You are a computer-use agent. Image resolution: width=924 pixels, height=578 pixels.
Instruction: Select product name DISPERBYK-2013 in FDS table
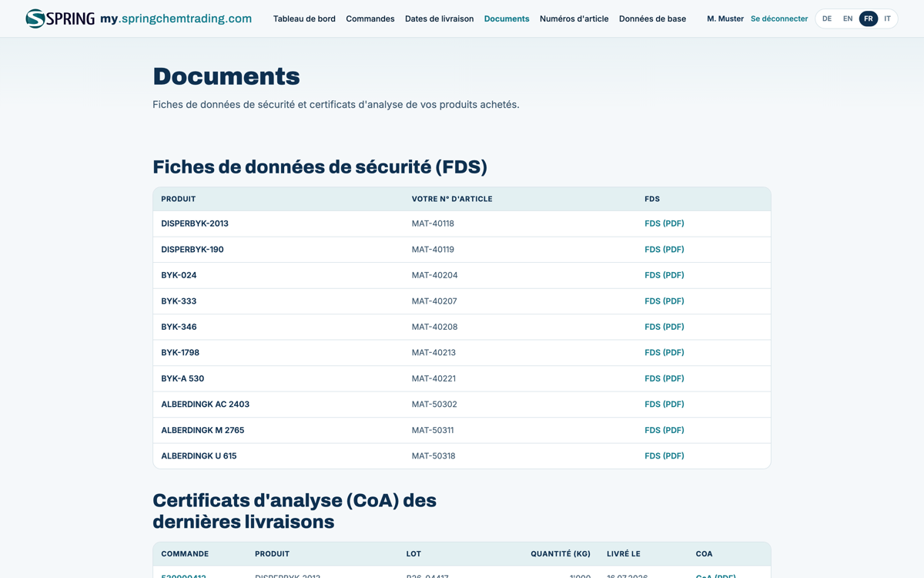[195, 223]
